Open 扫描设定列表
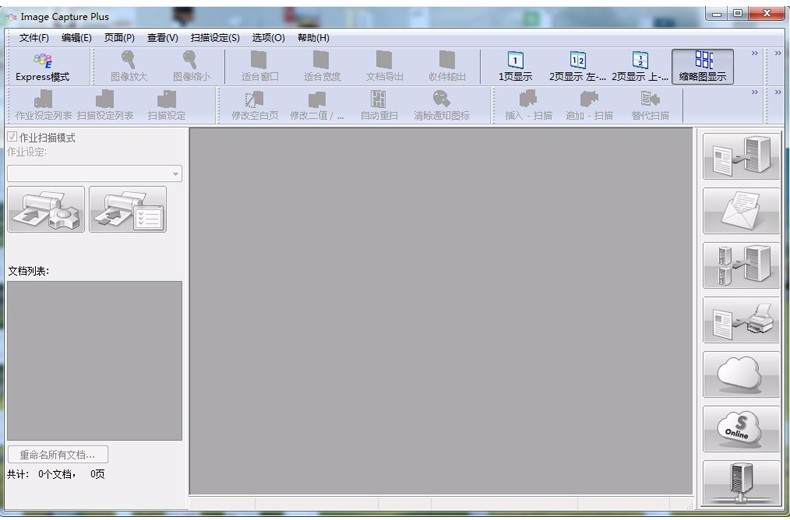Screen dimensions: 790x520 (x=105, y=106)
